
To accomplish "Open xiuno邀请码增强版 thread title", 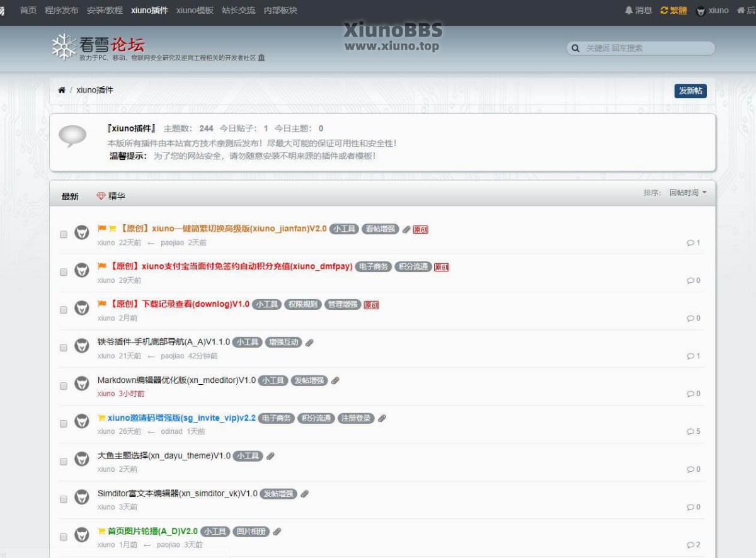I will (181, 418).
